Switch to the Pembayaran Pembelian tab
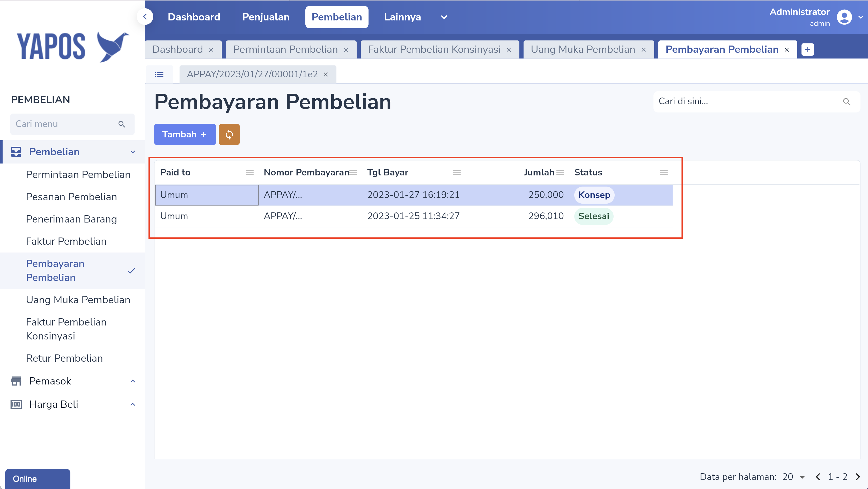 pos(722,49)
